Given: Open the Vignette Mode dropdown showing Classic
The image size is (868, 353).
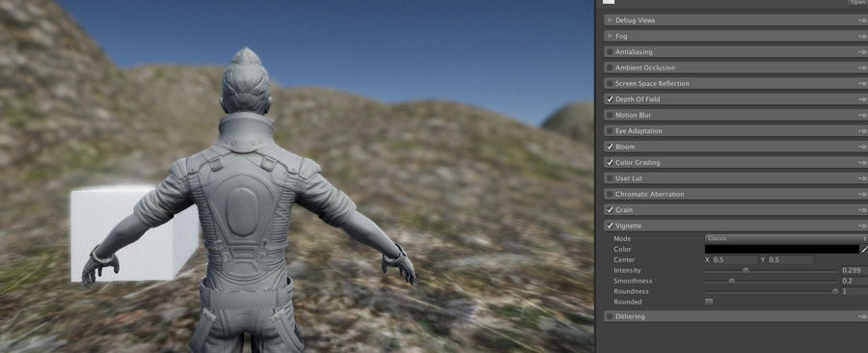Looking at the screenshot, I should tap(786, 238).
